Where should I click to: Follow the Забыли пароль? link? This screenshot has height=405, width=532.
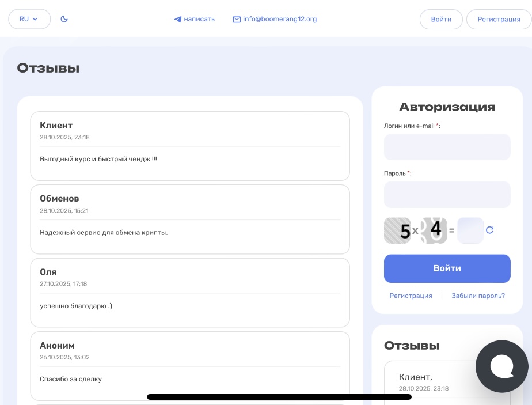[478, 296]
